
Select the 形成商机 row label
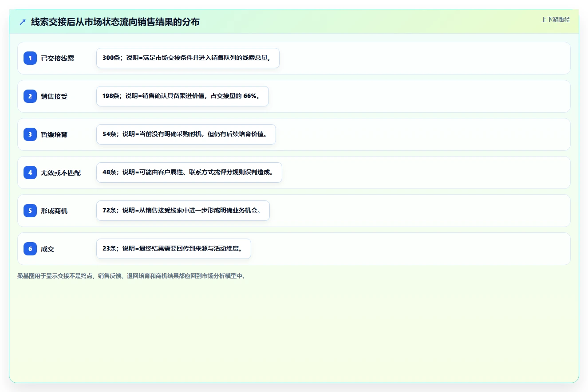(54, 211)
